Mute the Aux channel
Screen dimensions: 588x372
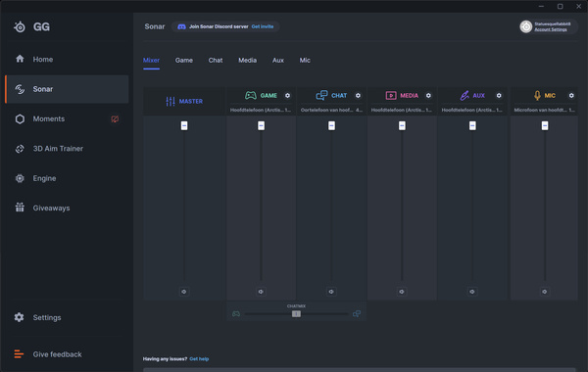click(x=472, y=292)
